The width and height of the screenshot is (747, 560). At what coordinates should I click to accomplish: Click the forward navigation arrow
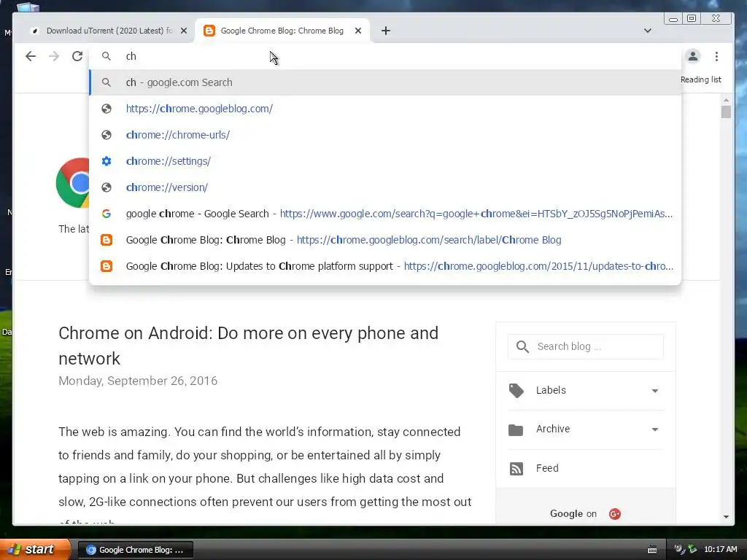[54, 56]
